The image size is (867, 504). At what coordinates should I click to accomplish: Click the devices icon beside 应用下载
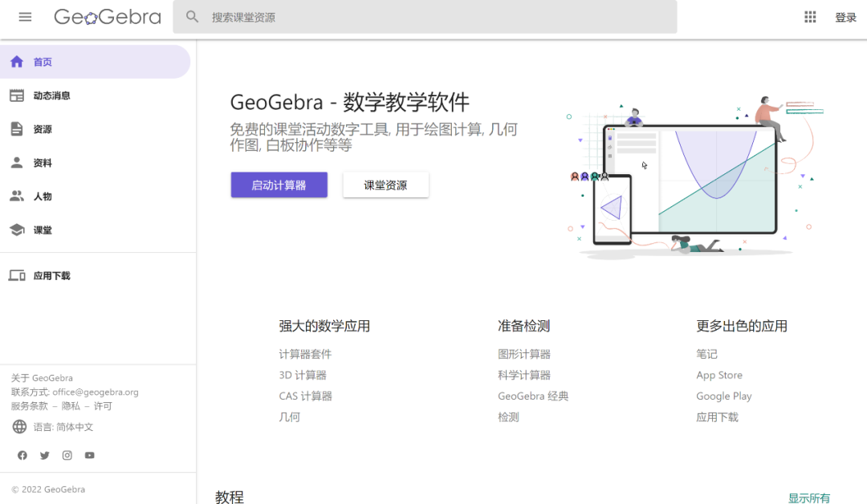[17, 276]
